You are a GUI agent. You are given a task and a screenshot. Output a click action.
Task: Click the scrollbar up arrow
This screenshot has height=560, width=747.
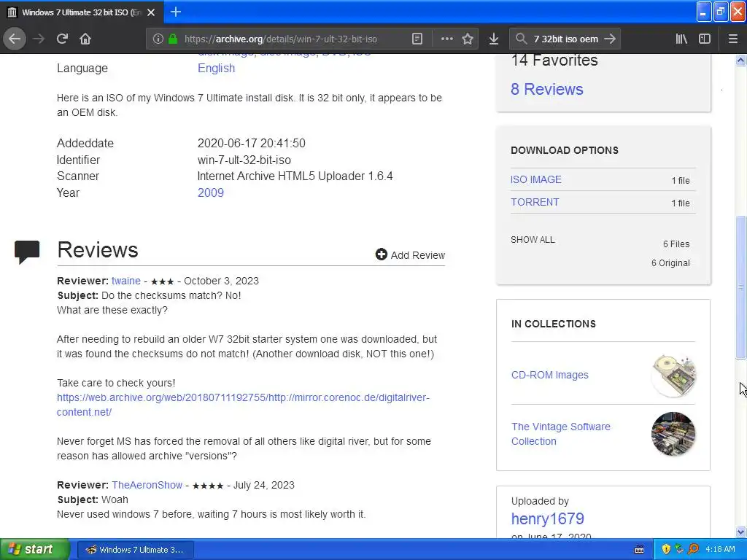740,60
